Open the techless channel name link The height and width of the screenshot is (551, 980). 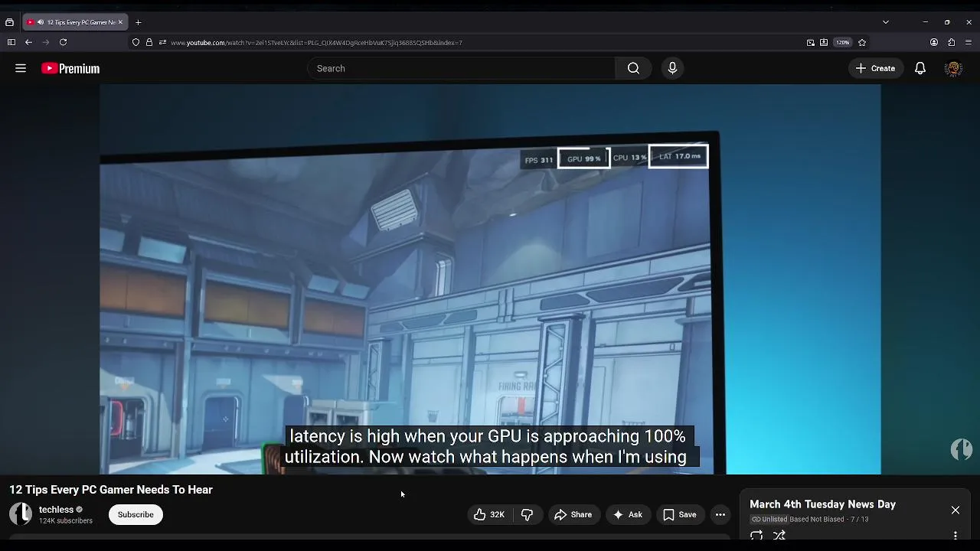(x=57, y=510)
